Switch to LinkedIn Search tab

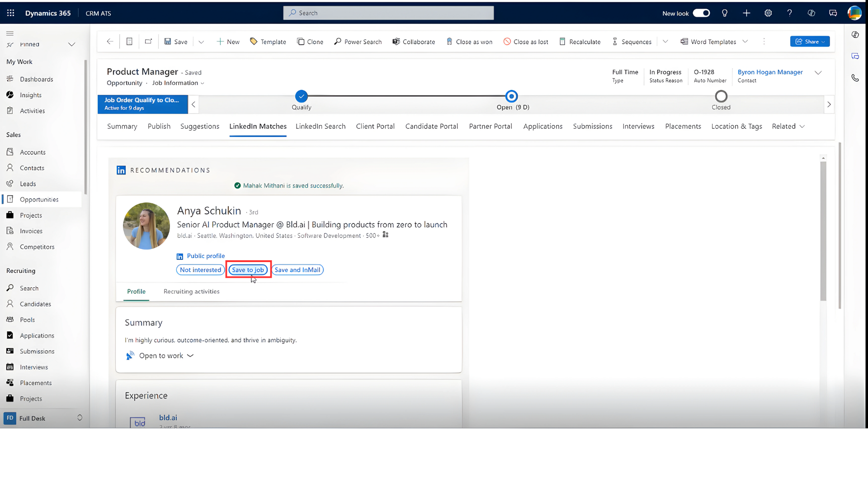click(x=321, y=127)
